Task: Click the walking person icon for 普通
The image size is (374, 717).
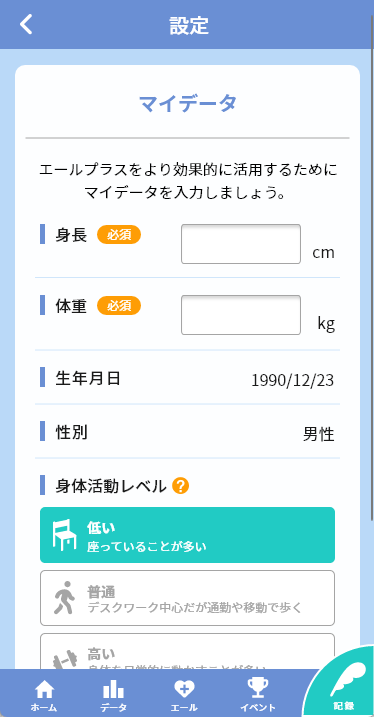Action: click(x=64, y=598)
